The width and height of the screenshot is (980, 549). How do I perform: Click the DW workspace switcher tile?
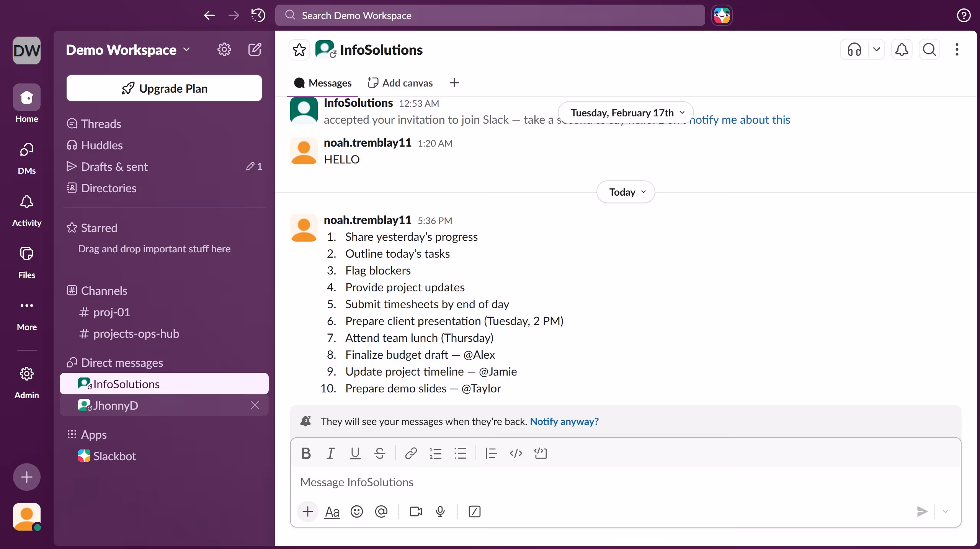tap(27, 51)
